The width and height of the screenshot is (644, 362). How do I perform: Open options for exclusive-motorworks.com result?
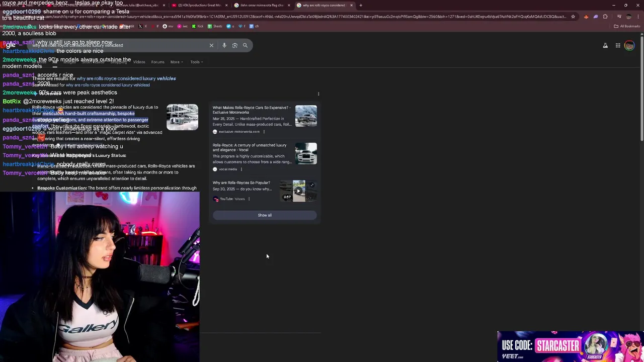pos(264,132)
